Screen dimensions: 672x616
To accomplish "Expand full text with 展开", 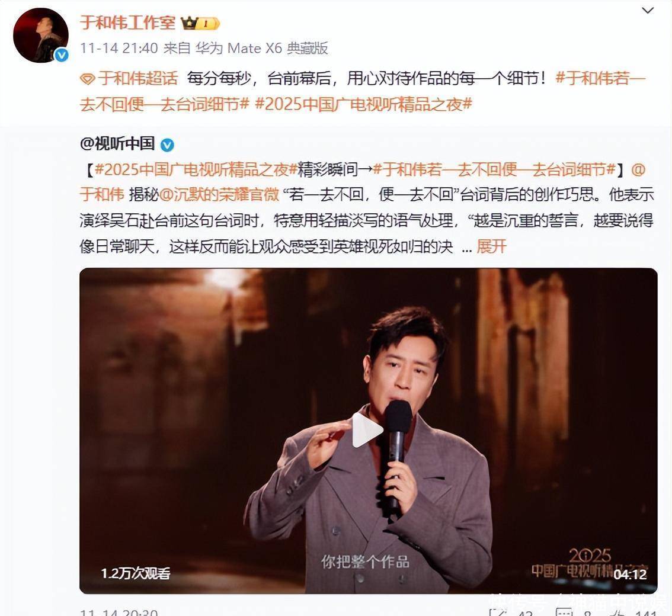I will [492, 246].
